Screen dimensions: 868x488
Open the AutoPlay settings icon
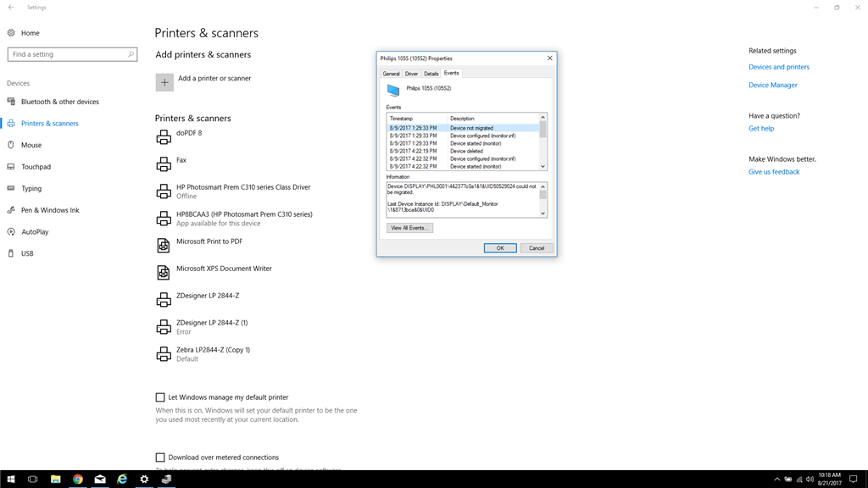click(x=11, y=232)
